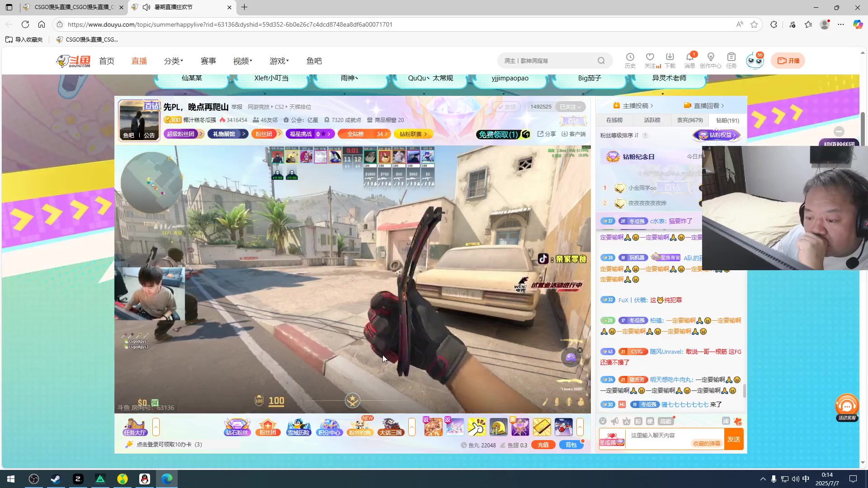The image size is (868, 488).
Task: Open the 视频 video dropdown menu
Action: tap(243, 61)
